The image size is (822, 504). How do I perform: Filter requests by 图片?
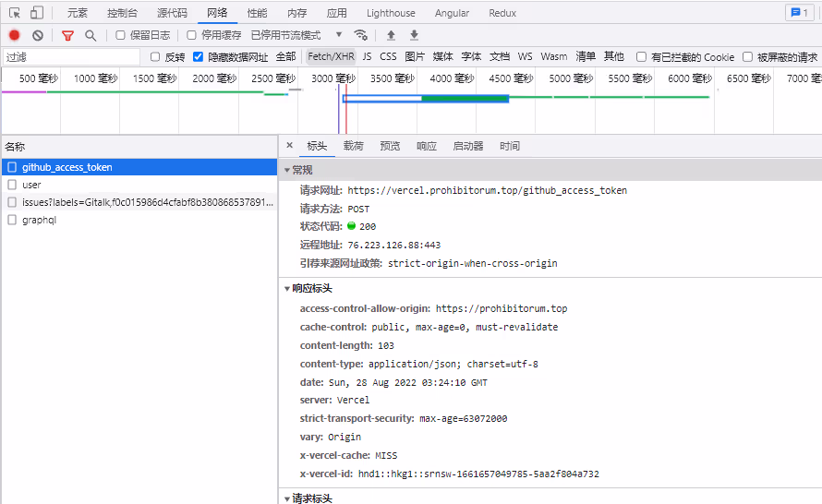click(x=415, y=56)
